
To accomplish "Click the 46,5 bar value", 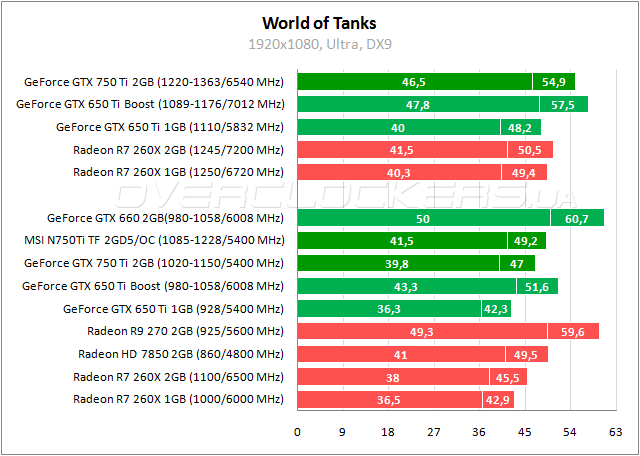I will pos(413,82).
